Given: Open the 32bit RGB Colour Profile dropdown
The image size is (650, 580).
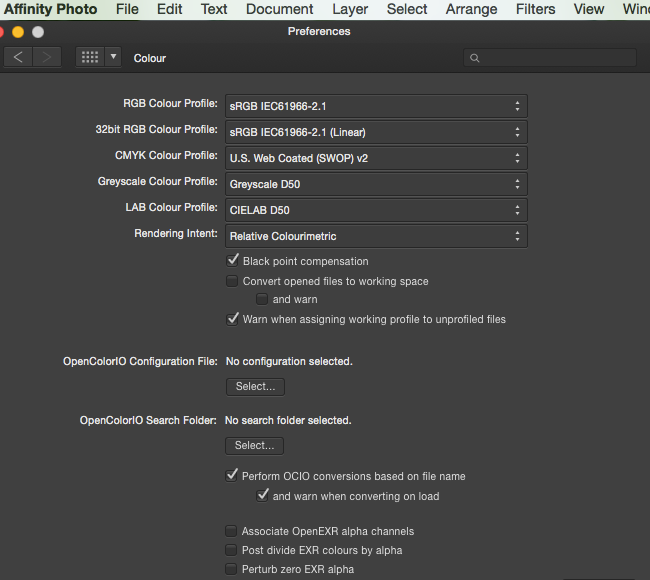Looking at the screenshot, I should pos(376,132).
